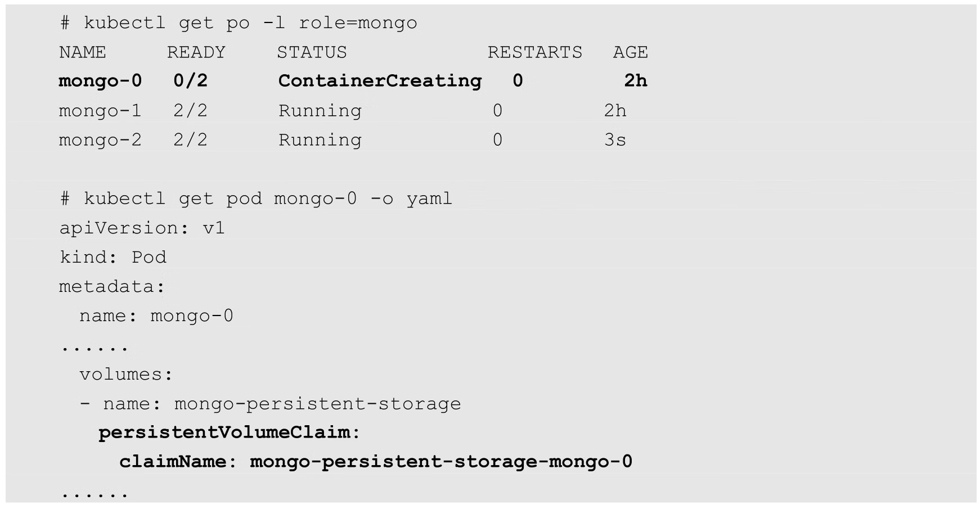This screenshot has height=509, width=980.
Task: Select the bold mongo-0 pod name
Action: click(x=100, y=81)
